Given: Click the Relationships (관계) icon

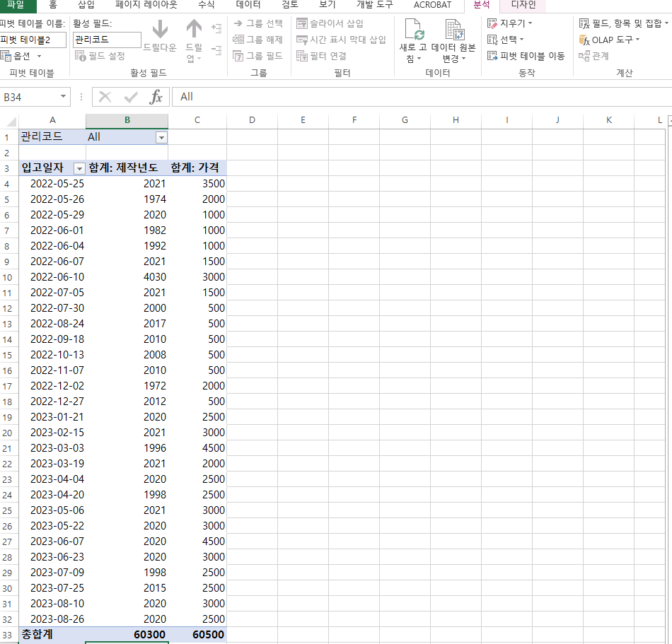Looking at the screenshot, I should click(584, 56).
